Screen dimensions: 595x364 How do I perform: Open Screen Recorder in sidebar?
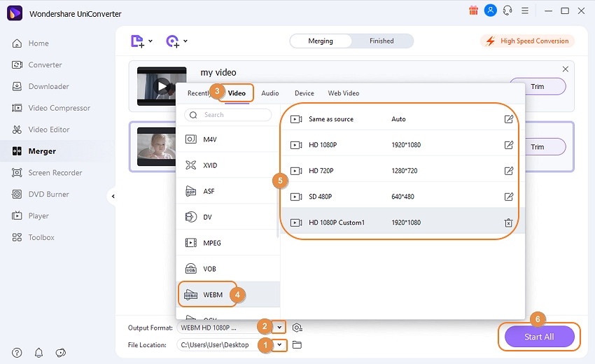[47, 173]
